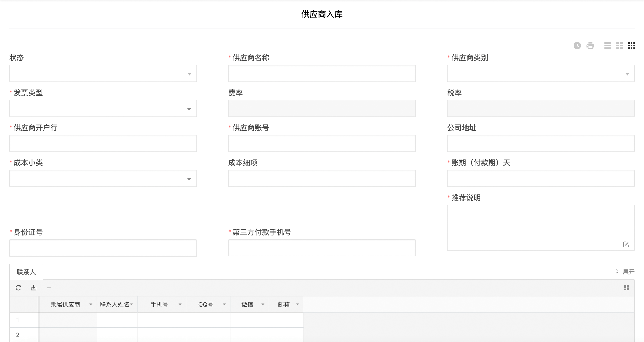Open the 发票类型 dropdown
This screenshot has width=644, height=342.
(103, 108)
